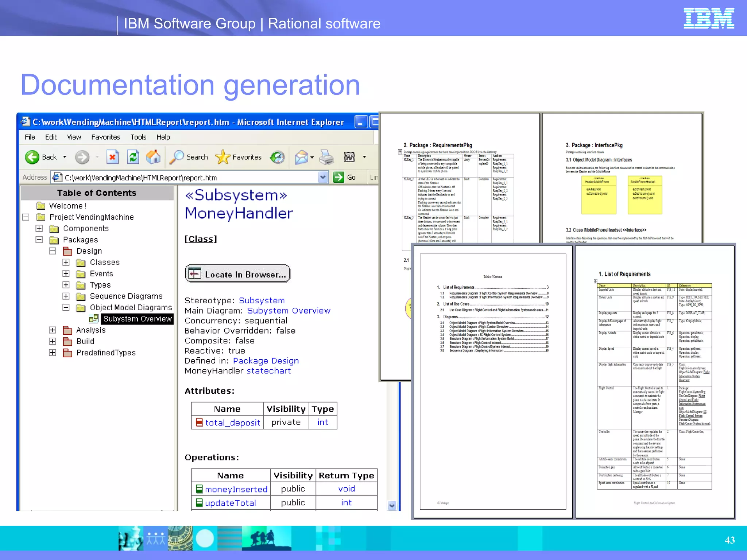
Task: Click the Locate In Browser button
Action: click(237, 274)
